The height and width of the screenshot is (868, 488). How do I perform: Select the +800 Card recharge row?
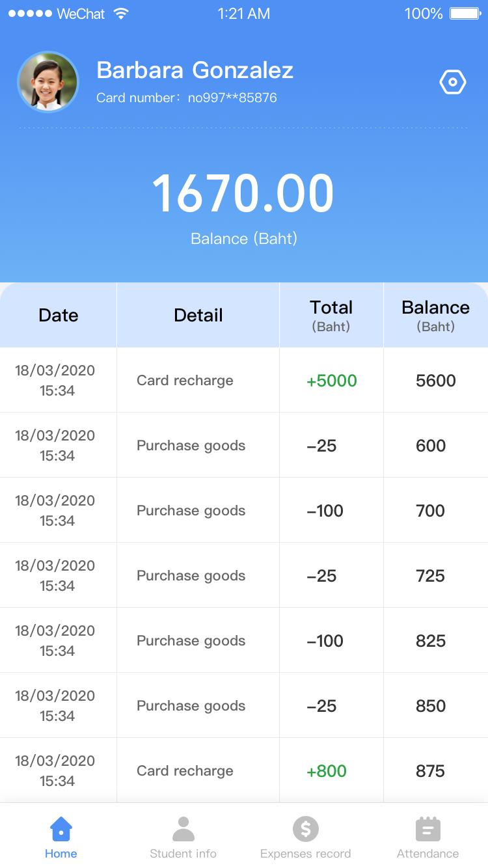[x=244, y=770]
